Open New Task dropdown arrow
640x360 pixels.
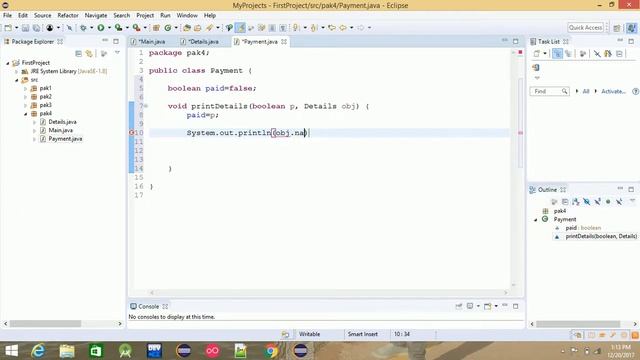[x=544, y=53]
